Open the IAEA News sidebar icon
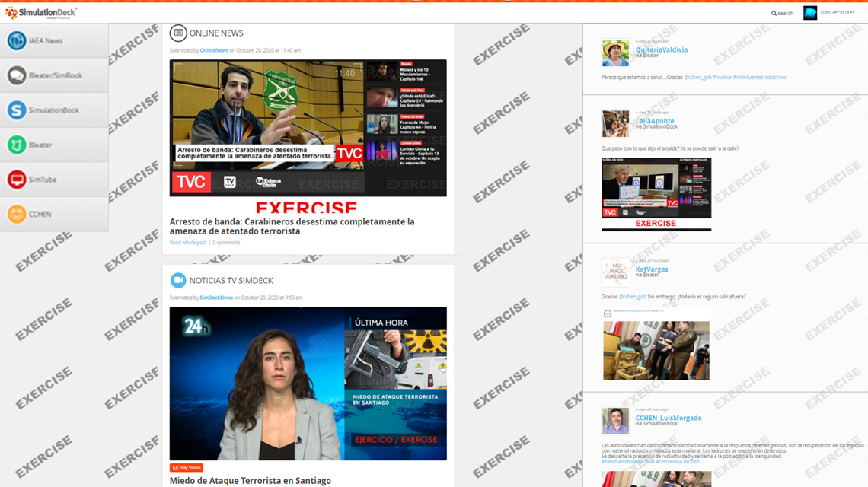The width and height of the screenshot is (868, 487). pyautogui.click(x=17, y=40)
